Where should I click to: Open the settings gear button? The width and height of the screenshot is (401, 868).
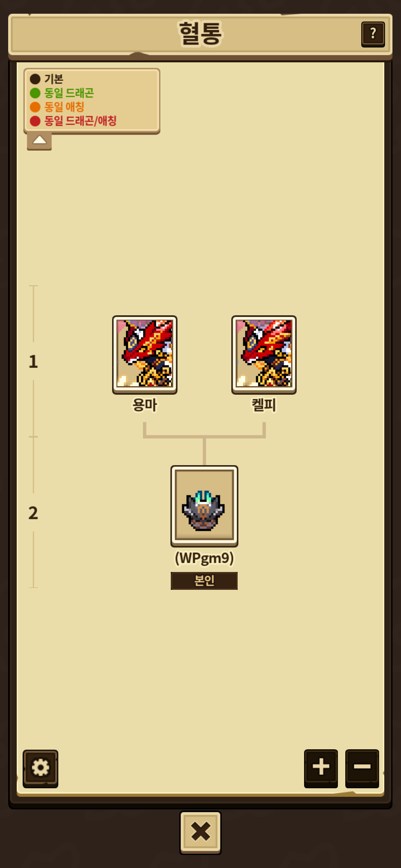pyautogui.click(x=40, y=768)
